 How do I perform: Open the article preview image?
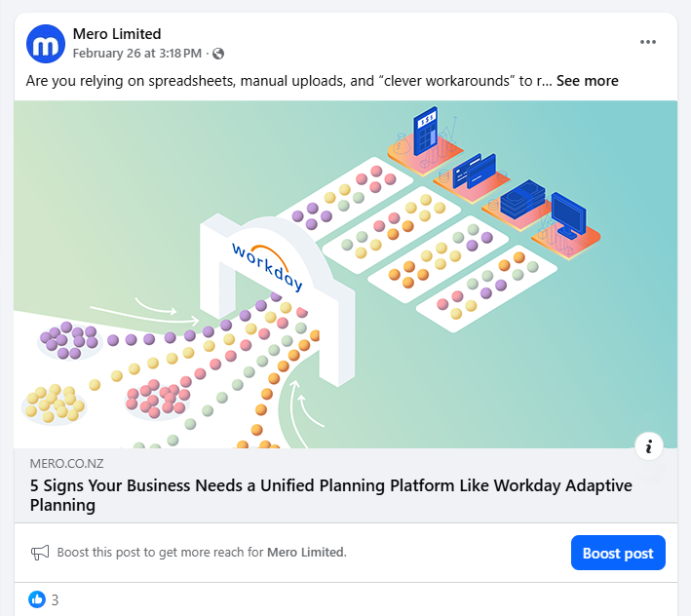[x=345, y=275]
